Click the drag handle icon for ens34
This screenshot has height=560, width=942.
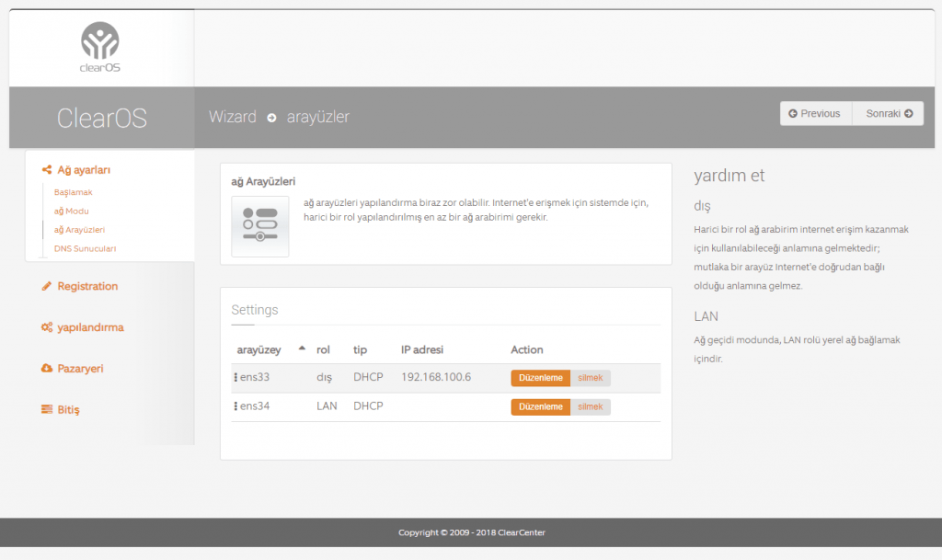point(235,406)
